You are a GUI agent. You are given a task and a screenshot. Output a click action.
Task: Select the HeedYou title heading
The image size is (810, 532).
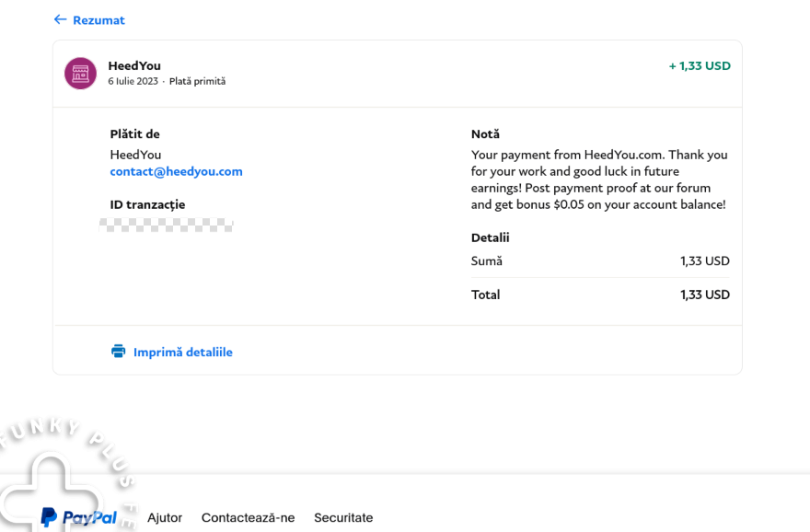pos(134,65)
